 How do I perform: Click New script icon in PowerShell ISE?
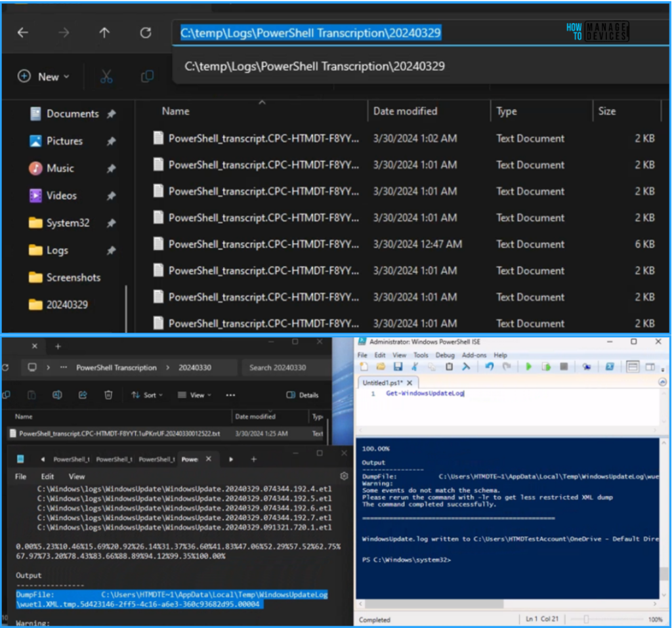pyautogui.click(x=364, y=367)
